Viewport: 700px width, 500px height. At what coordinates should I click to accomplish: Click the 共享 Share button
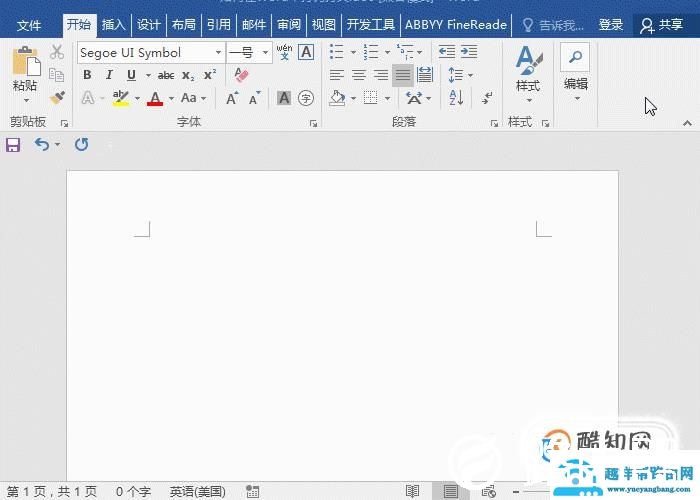(x=662, y=25)
